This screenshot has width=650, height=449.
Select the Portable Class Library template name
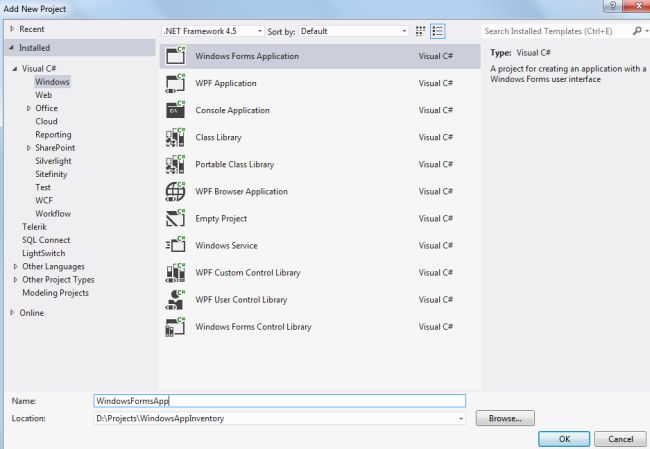pos(235,164)
